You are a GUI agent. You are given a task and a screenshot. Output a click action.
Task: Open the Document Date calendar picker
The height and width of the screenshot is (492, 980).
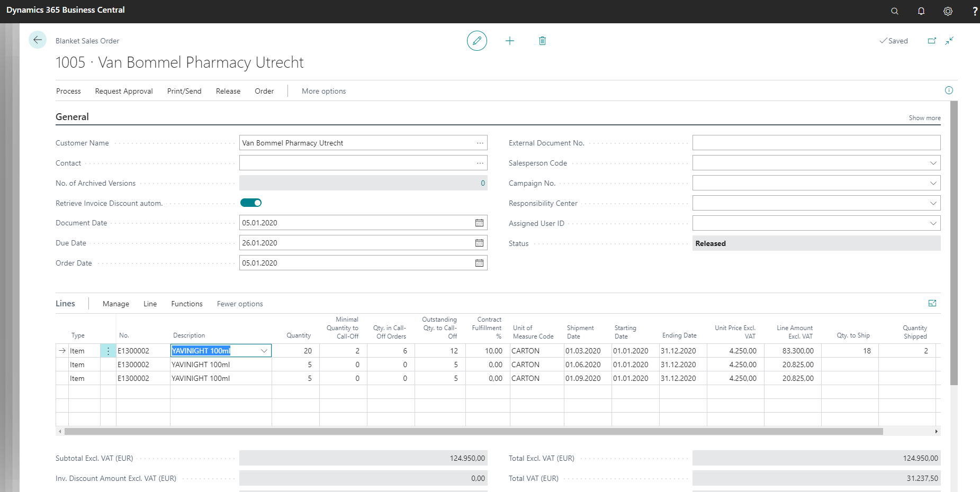pos(479,223)
